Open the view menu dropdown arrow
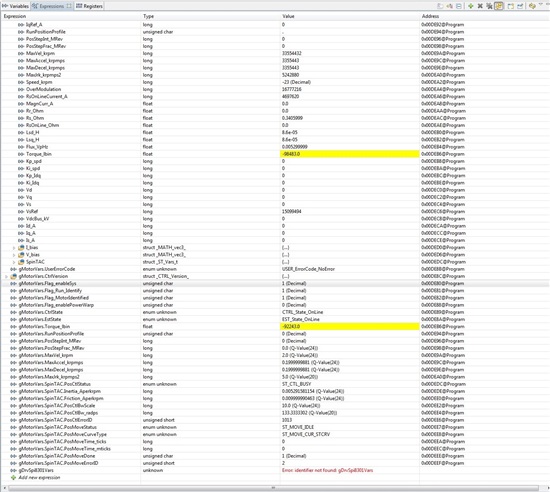This screenshot has height=492, width=550. click(x=541, y=4)
